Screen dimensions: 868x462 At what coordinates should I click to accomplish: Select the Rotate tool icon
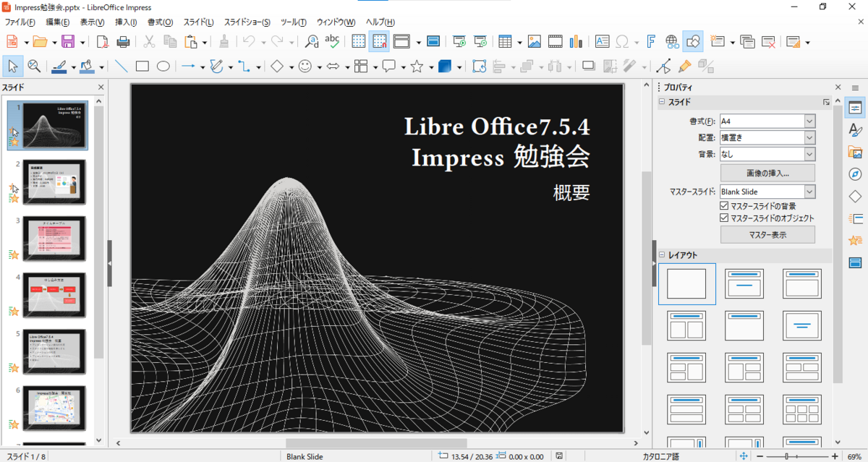(479, 67)
